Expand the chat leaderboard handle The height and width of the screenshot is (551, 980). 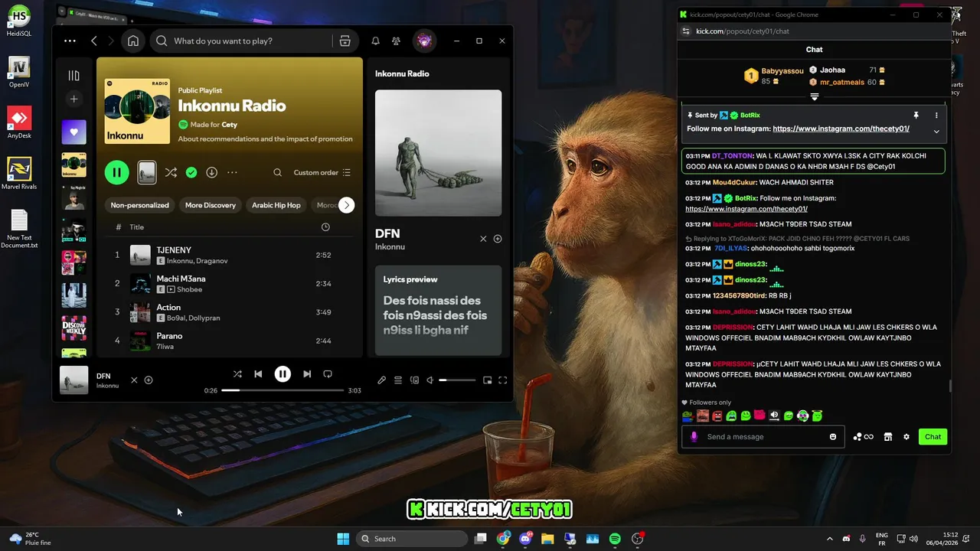pyautogui.click(x=815, y=97)
